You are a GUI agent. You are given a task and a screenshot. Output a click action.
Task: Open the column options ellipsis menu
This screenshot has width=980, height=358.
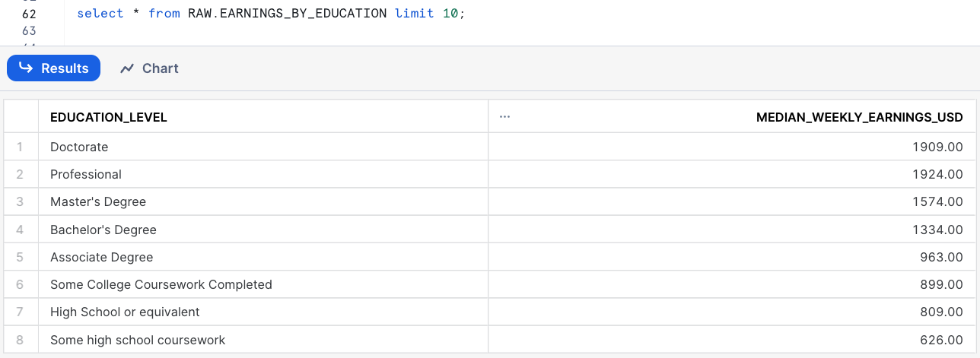point(504,117)
